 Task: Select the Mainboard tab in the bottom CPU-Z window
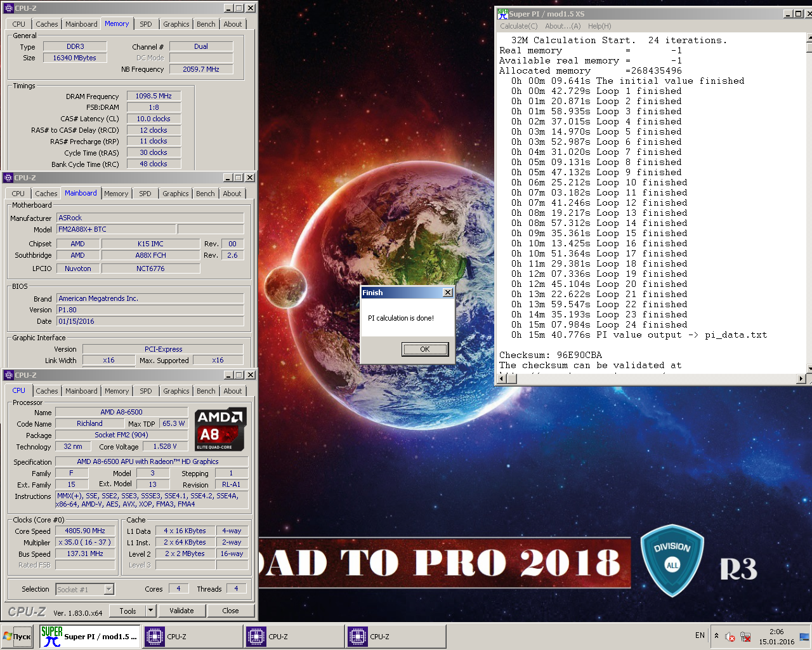click(x=81, y=391)
